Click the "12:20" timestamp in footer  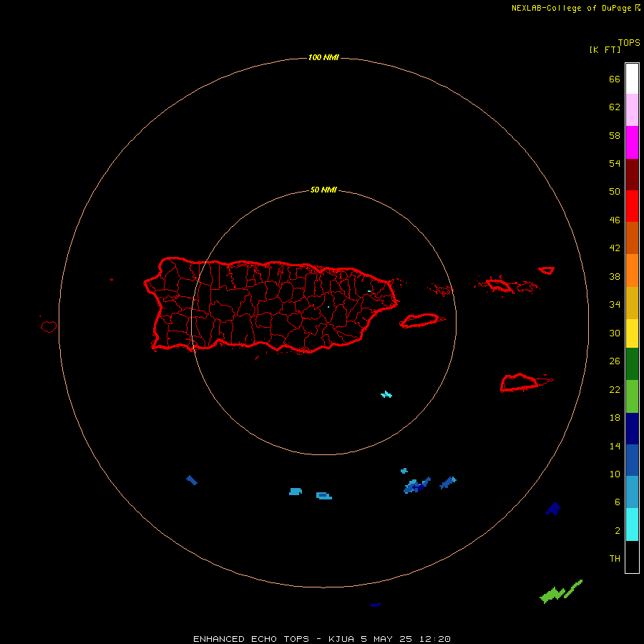435,639
